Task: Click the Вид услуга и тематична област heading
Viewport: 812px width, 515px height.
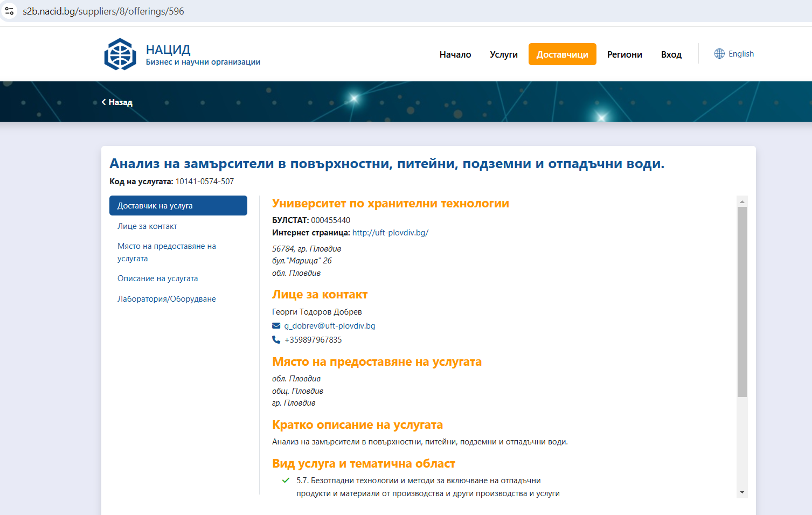Action: (x=364, y=464)
